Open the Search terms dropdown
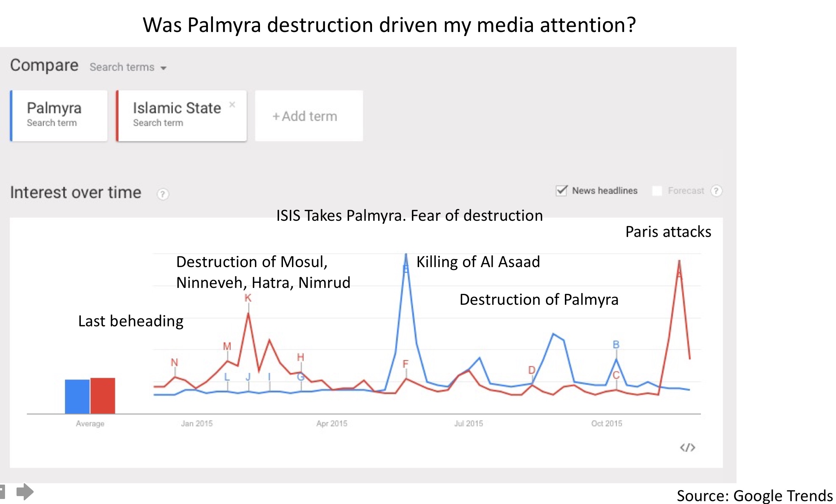The width and height of the screenshot is (836, 504). pos(122,67)
